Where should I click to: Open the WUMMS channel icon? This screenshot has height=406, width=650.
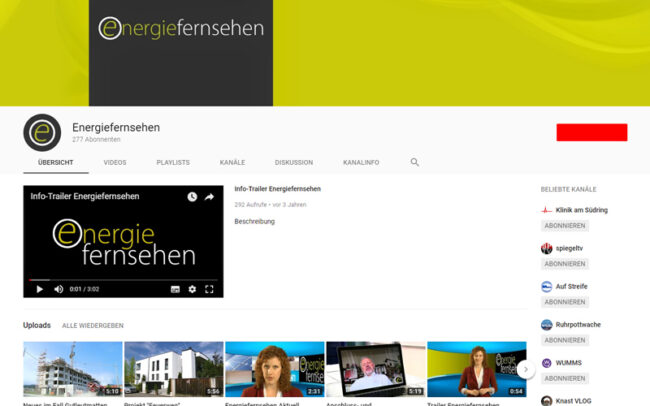point(546,363)
